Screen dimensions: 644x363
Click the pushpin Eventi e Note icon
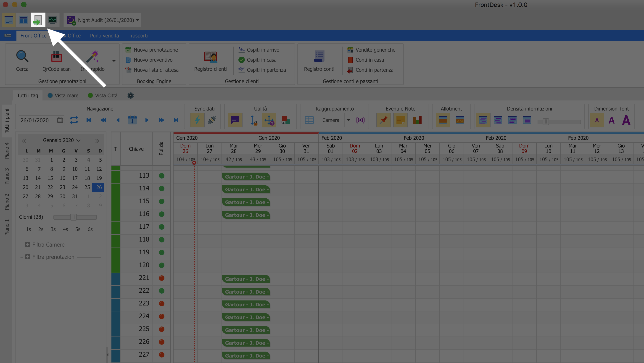coord(383,120)
